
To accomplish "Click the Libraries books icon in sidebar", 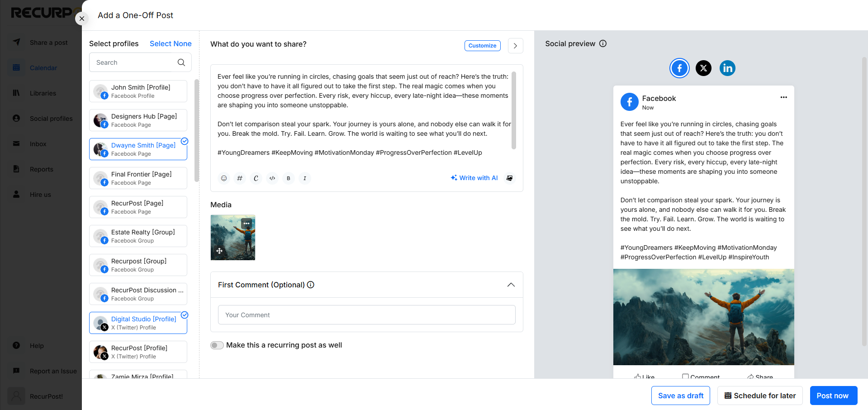I will 16,93.
